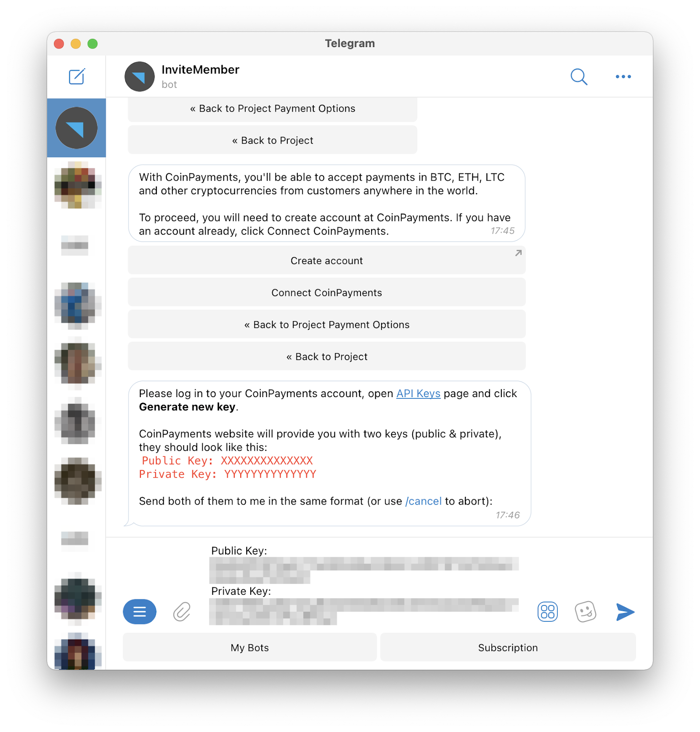Open the three-dot more options menu
Image resolution: width=700 pixels, height=732 pixels.
click(623, 76)
